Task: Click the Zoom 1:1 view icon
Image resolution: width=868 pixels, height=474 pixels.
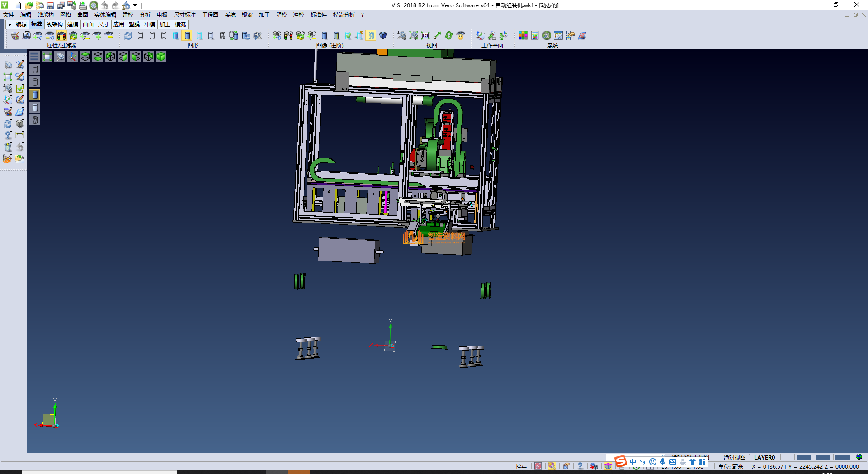Action: (x=425, y=36)
